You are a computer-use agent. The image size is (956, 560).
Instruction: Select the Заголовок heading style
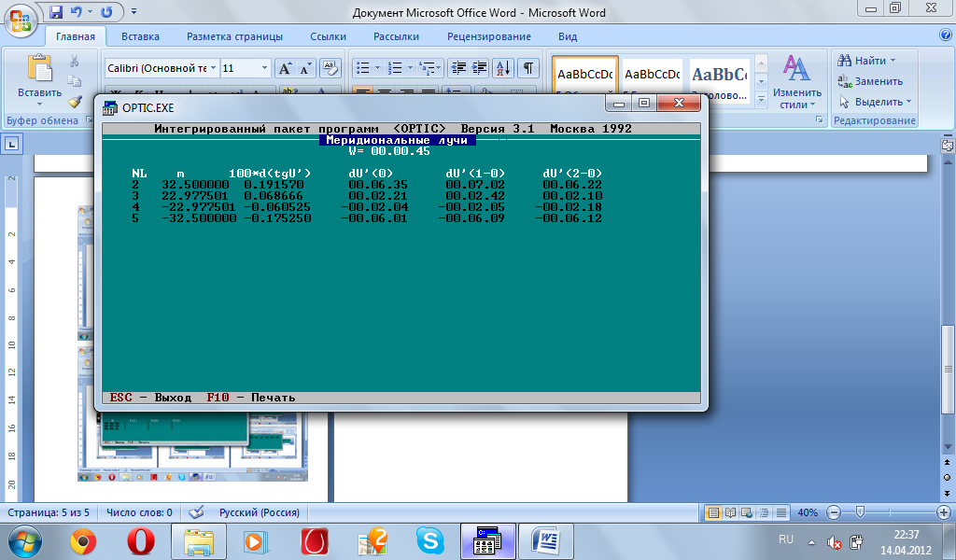(x=720, y=79)
